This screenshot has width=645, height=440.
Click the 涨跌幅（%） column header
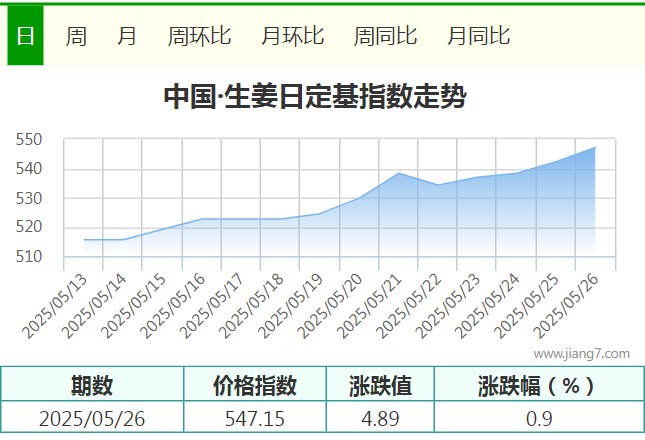539,385
